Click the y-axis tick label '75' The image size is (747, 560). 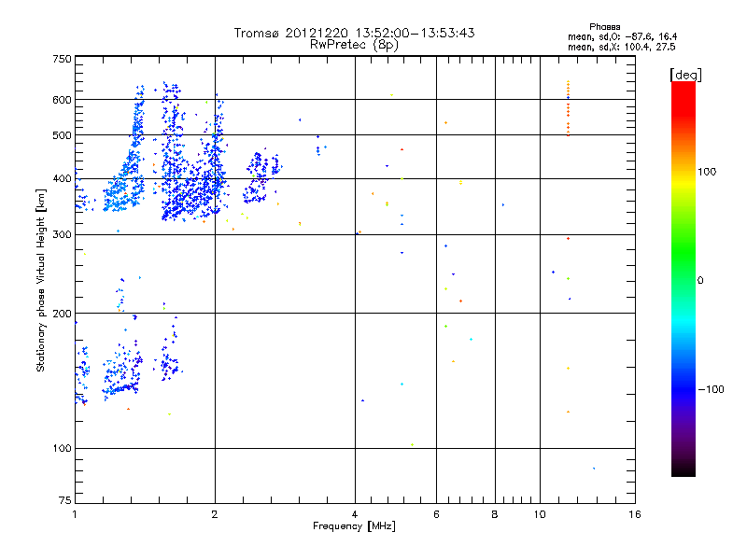pyautogui.click(x=65, y=500)
